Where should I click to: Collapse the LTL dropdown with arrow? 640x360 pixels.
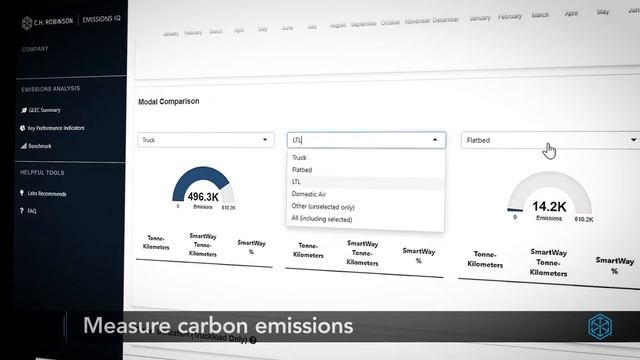tap(435, 140)
